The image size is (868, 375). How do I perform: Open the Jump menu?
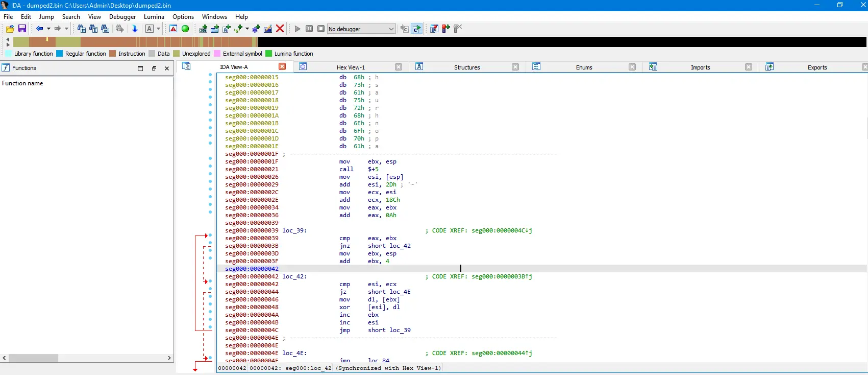[x=46, y=17]
